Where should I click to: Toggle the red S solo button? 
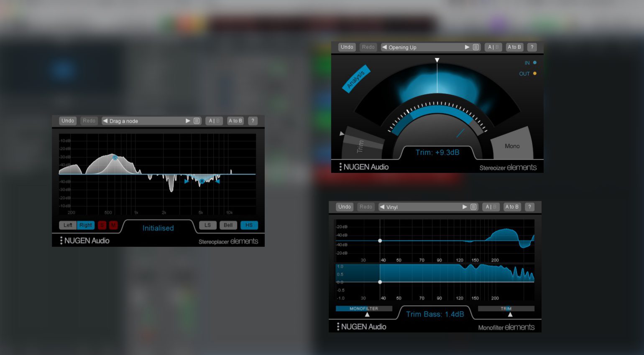tap(102, 225)
